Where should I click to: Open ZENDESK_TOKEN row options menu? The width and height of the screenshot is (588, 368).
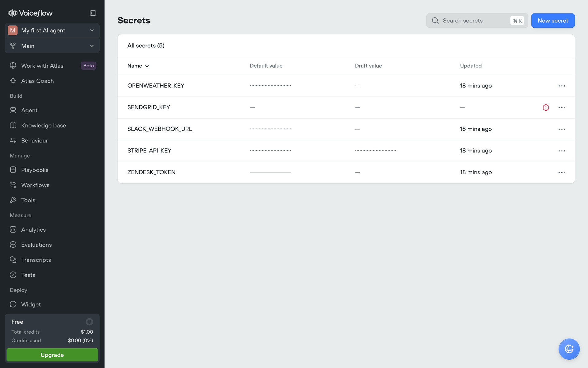[562, 172]
